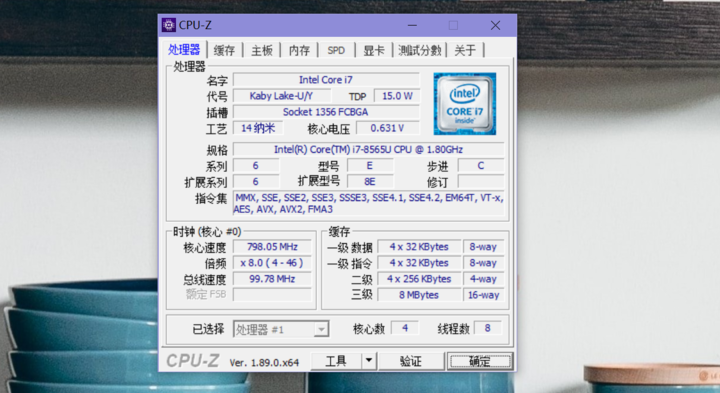720x393 pixels.
Task: Click the empty 额定 FSB field
Action: pos(272,295)
